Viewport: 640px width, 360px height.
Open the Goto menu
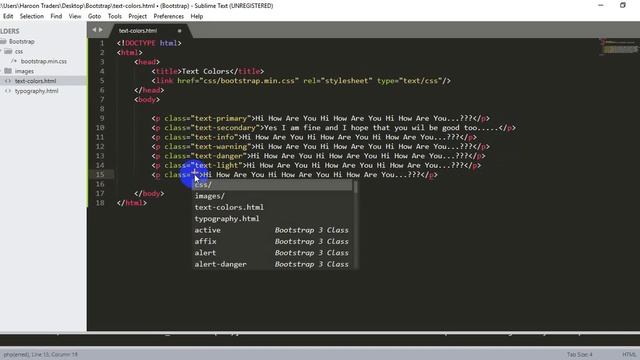[94, 16]
